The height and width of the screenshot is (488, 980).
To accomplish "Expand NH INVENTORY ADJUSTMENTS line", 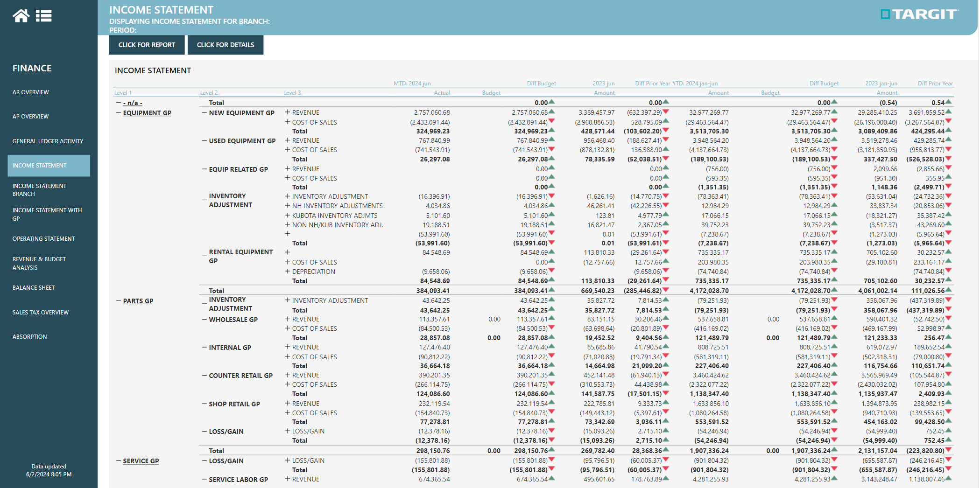I will [x=287, y=206].
